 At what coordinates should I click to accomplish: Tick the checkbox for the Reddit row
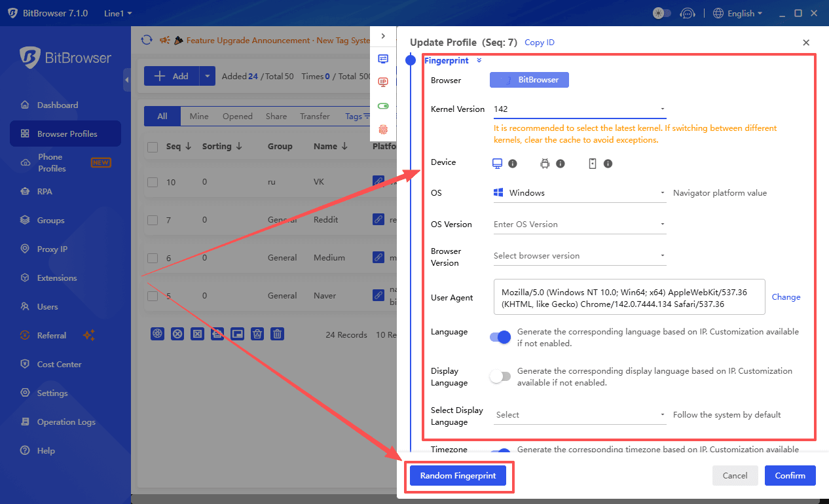[x=153, y=220]
